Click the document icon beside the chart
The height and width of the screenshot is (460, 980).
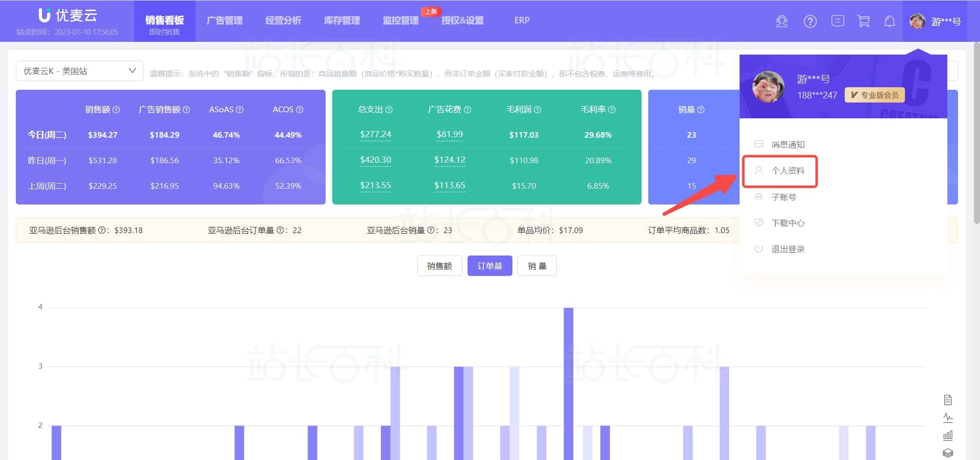[x=948, y=400]
